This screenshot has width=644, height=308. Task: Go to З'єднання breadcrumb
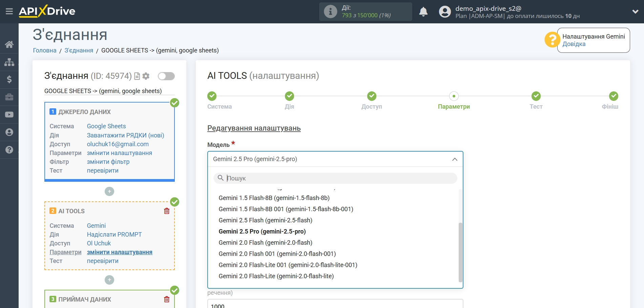[79, 50]
